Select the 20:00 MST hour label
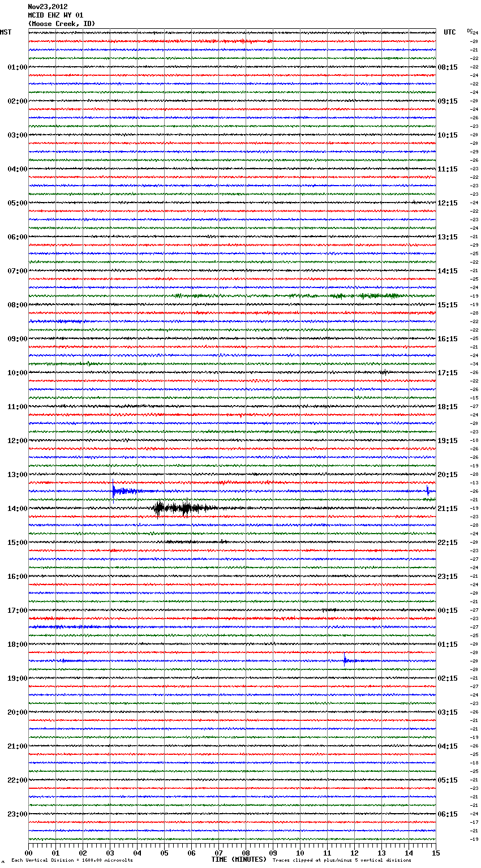Image resolution: width=481 pixels, height=868 pixels. (x=18, y=712)
